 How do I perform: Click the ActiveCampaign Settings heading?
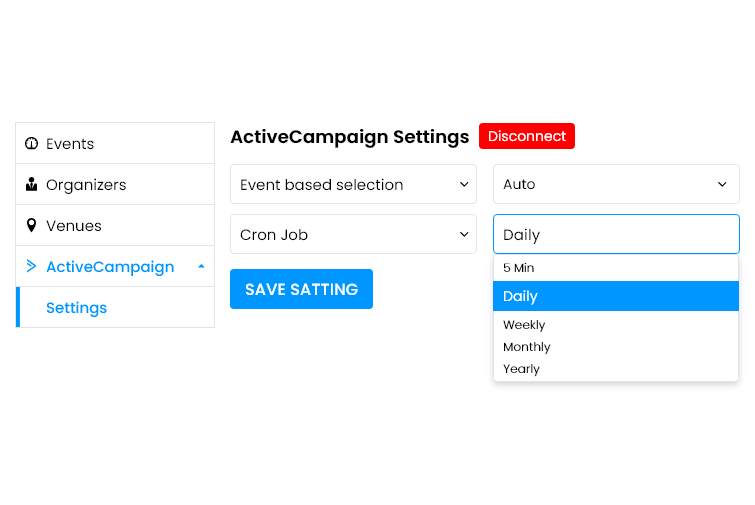coord(350,137)
